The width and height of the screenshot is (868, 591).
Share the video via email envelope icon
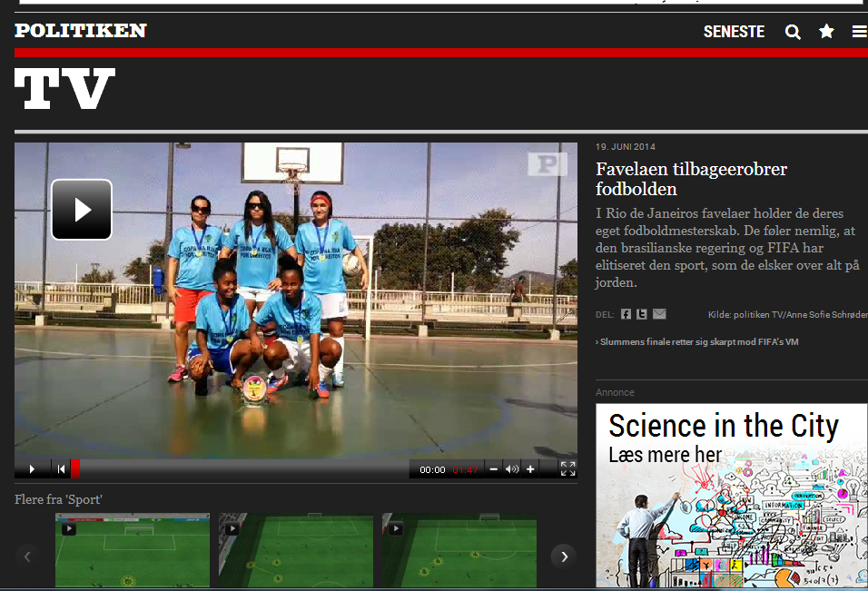(659, 314)
